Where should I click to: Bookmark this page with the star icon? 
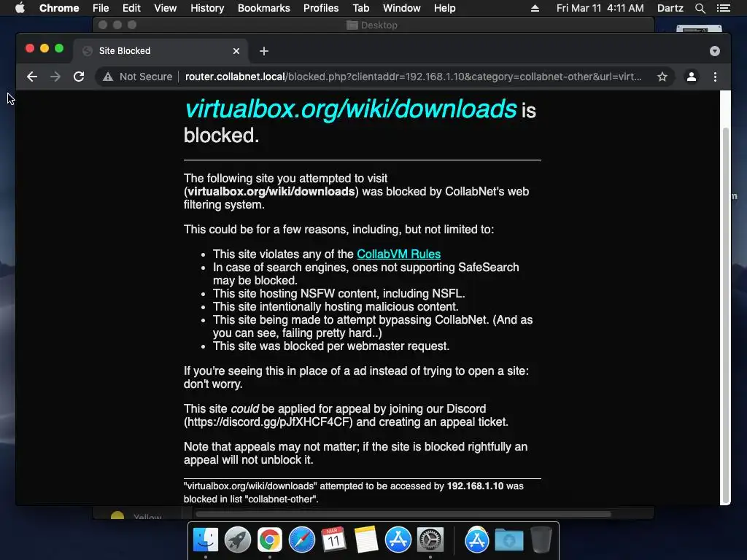[x=662, y=77]
